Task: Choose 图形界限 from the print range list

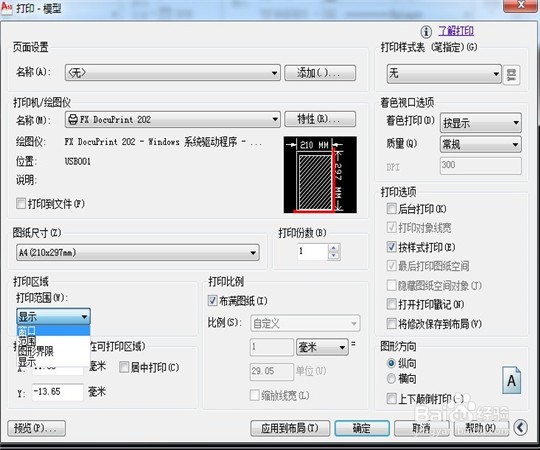Action: 53,351
